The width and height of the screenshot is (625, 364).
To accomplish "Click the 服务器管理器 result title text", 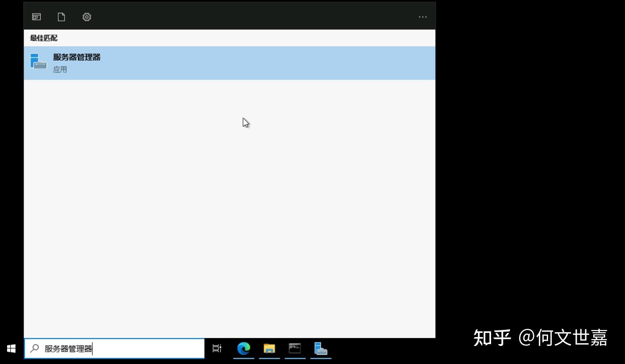I will 77,57.
